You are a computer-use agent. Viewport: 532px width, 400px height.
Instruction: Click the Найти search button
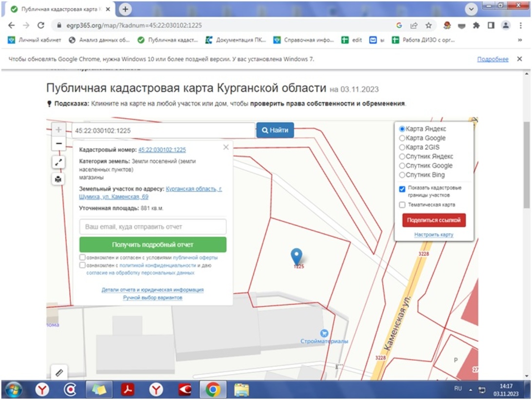(x=275, y=130)
